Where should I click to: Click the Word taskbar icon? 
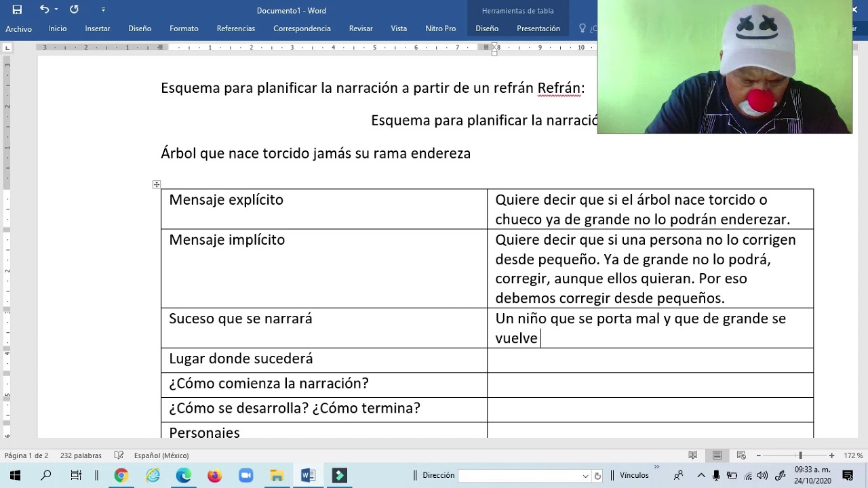point(308,476)
